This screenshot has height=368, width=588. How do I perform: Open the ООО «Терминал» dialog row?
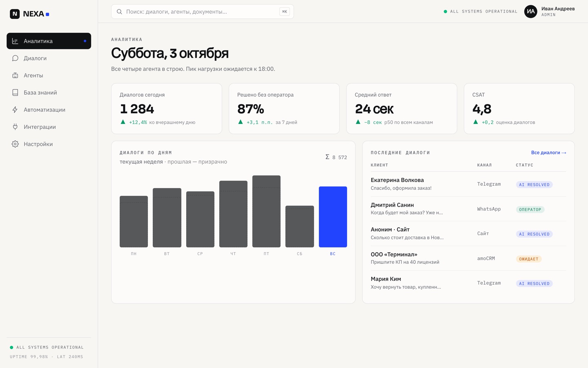click(468, 258)
